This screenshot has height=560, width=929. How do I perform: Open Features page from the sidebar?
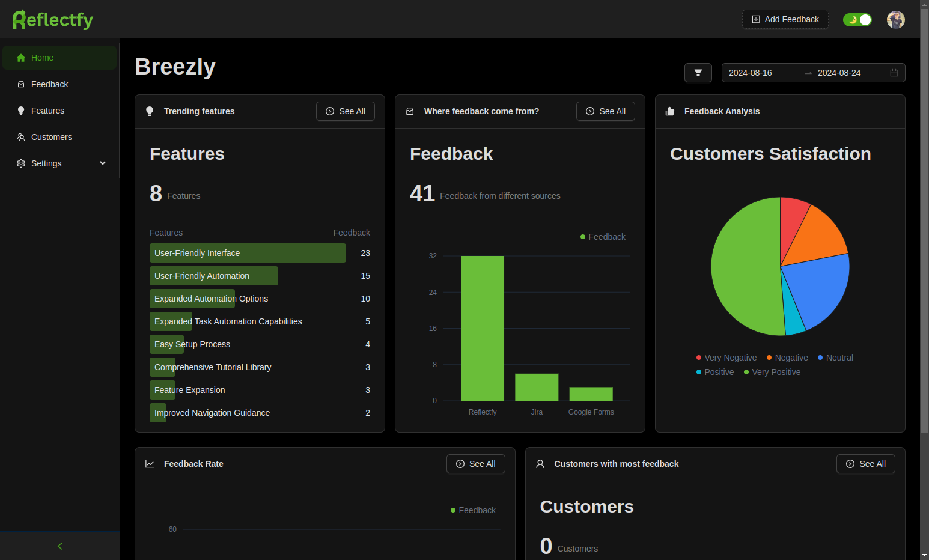[x=48, y=111]
